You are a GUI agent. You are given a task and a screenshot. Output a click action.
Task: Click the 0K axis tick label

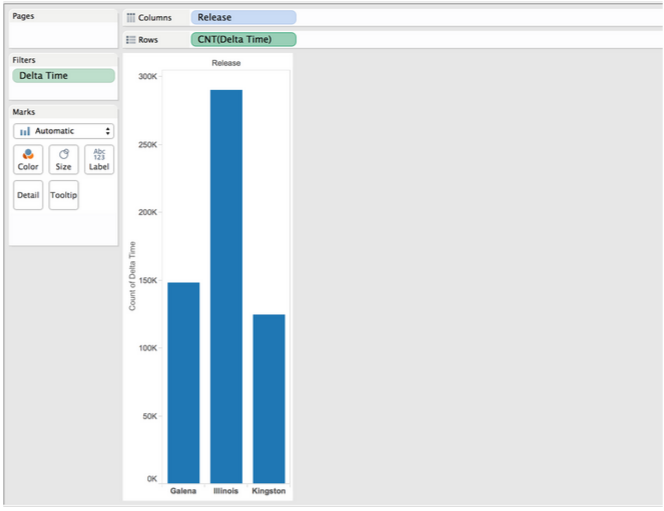tap(152, 479)
